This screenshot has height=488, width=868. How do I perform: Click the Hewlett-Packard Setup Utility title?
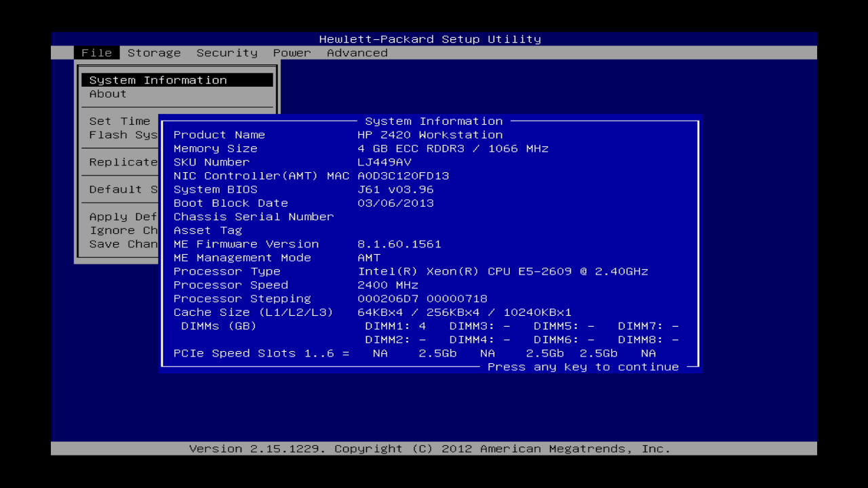430,39
